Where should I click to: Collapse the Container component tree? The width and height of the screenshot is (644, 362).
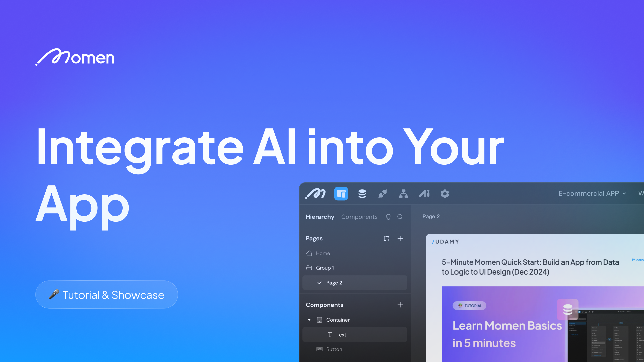(x=309, y=320)
